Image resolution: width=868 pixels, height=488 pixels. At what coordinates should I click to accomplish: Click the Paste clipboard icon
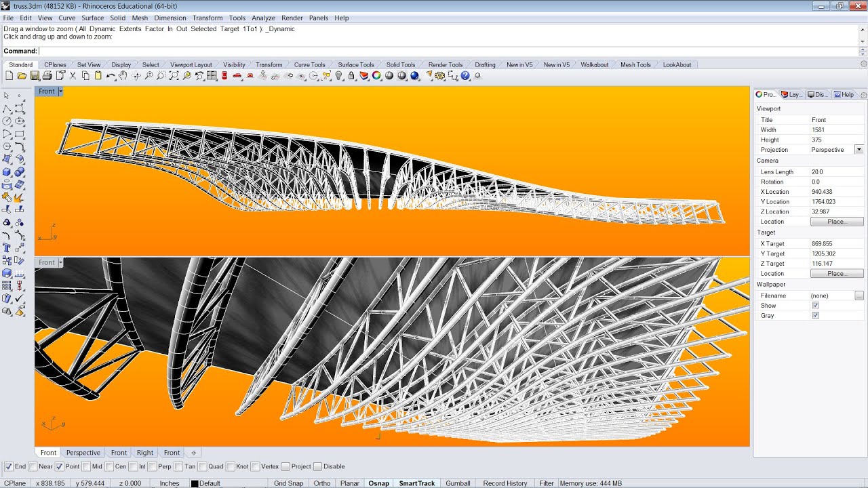coord(98,76)
